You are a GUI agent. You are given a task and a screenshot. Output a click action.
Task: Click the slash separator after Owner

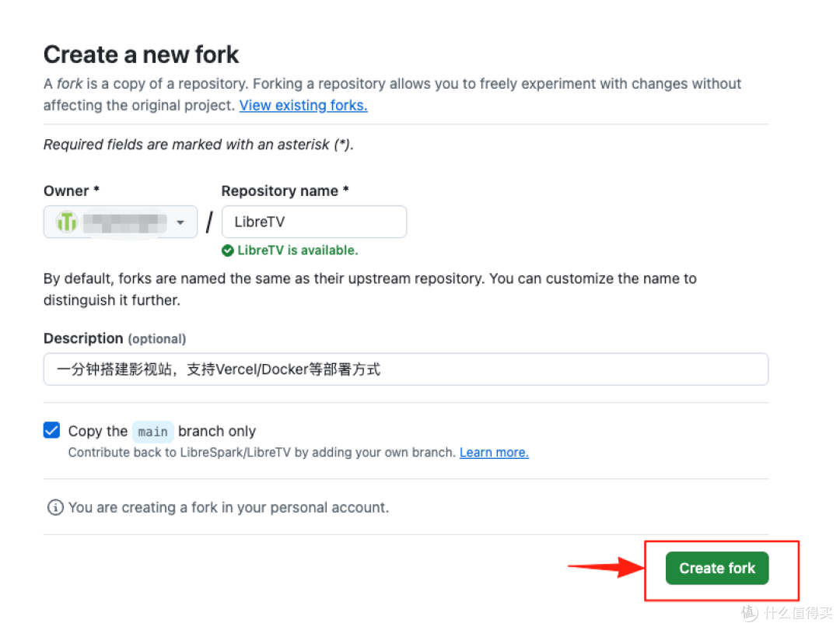[209, 222]
